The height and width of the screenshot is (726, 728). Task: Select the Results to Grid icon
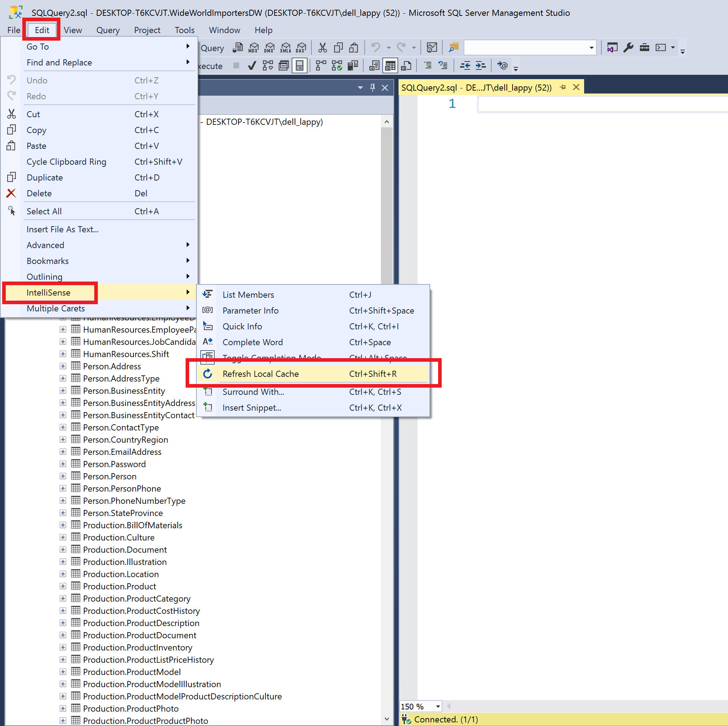[x=390, y=65]
